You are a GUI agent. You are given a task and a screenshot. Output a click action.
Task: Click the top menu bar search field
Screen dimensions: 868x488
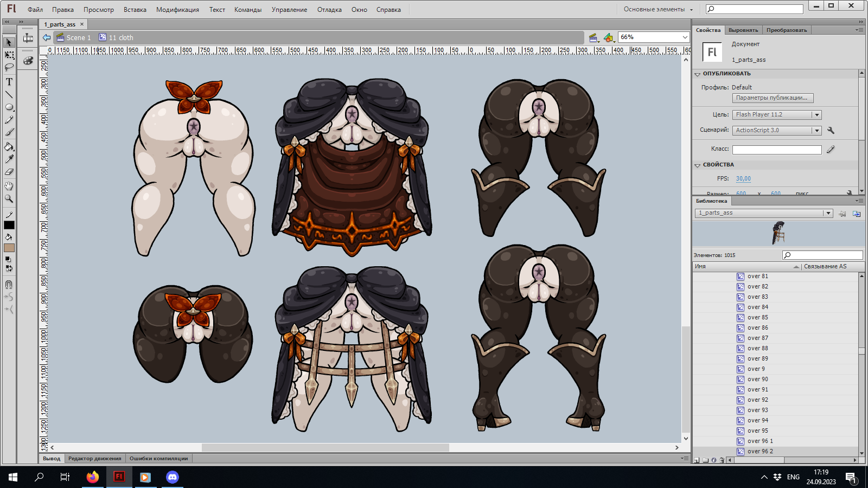pyautogui.click(x=754, y=9)
